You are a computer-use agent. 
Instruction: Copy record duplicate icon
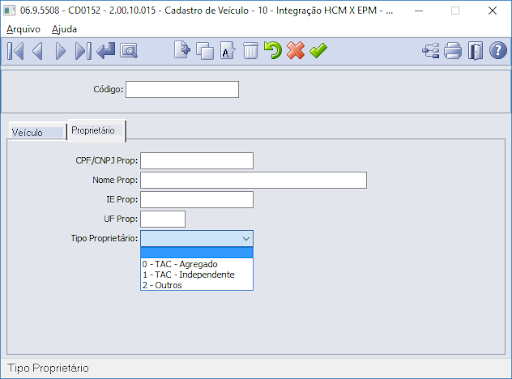205,51
